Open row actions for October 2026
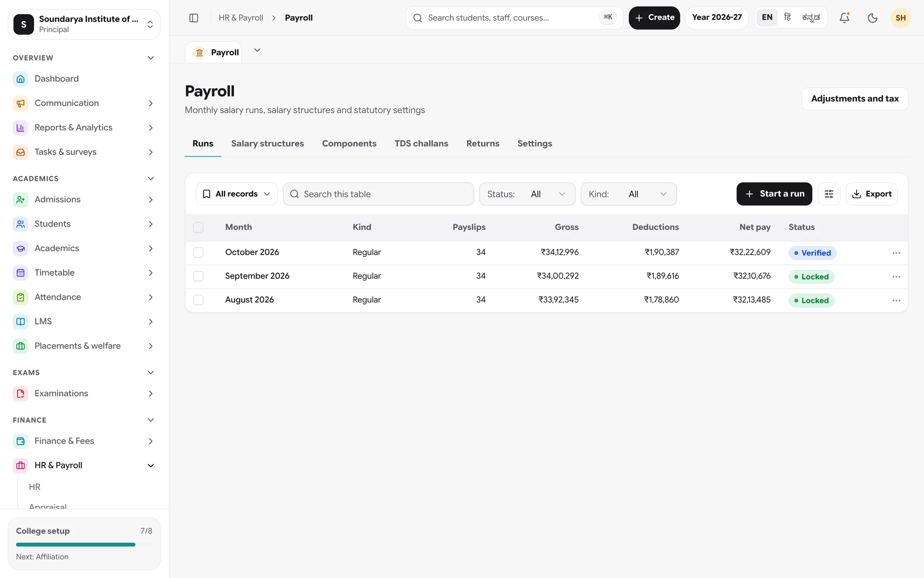The height and width of the screenshot is (578, 924). (896, 253)
